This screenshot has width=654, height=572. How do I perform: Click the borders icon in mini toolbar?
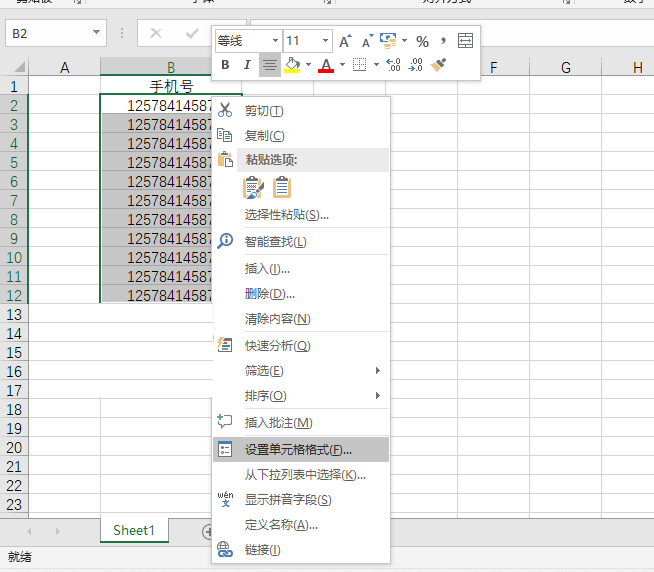pos(359,65)
